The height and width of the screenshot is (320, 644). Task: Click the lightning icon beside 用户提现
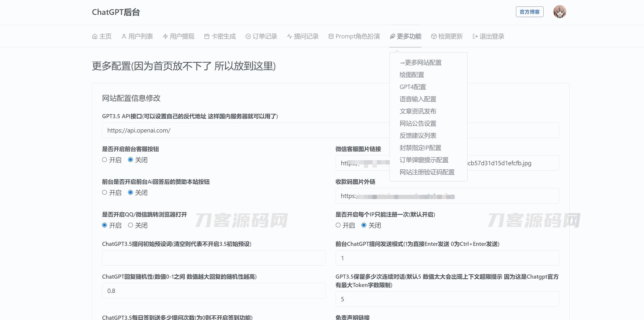tap(165, 36)
